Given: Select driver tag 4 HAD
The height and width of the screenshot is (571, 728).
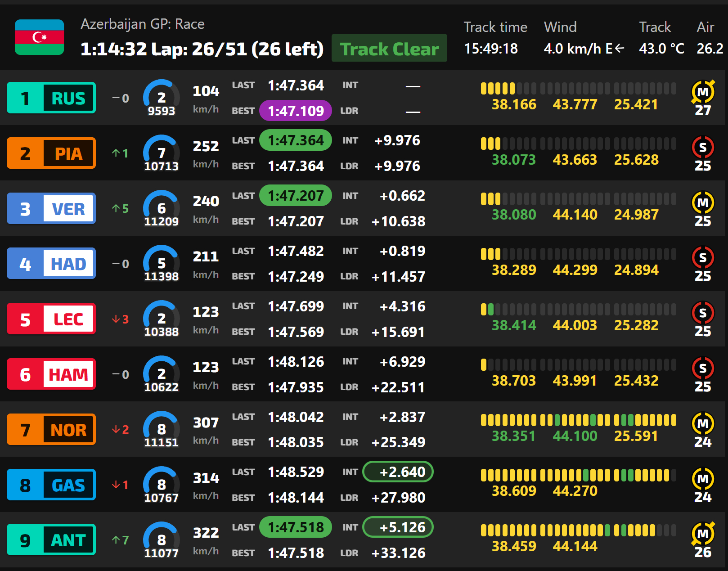Looking at the screenshot, I should point(51,263).
